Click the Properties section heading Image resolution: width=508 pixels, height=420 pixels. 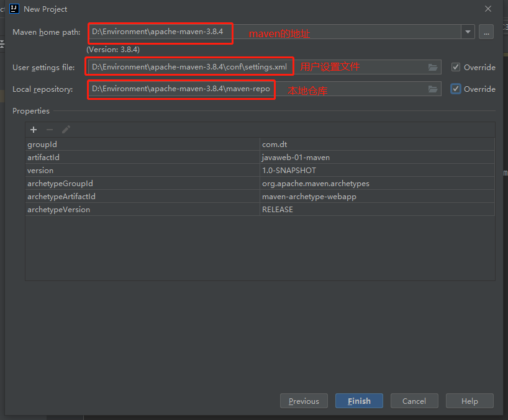[31, 111]
